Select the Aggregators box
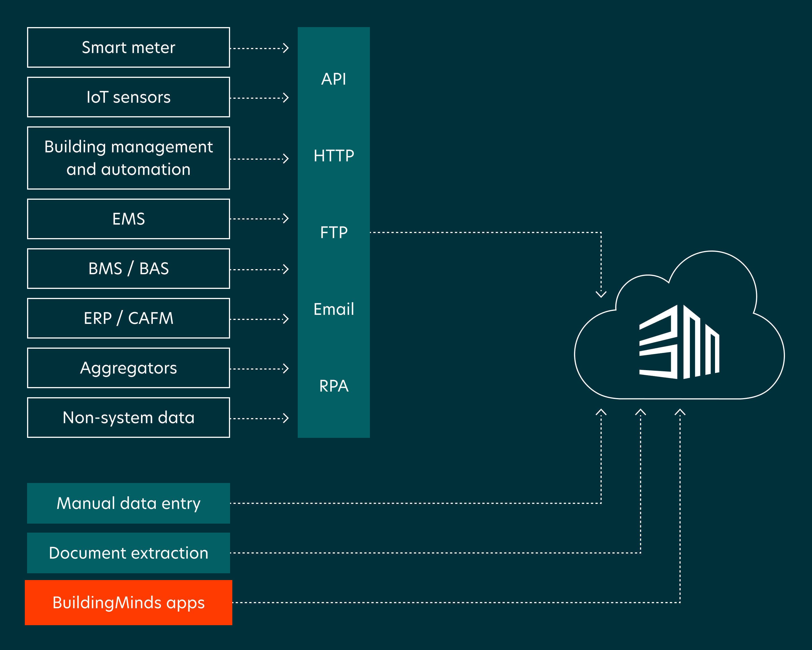Image resolution: width=812 pixels, height=650 pixels. 129,368
